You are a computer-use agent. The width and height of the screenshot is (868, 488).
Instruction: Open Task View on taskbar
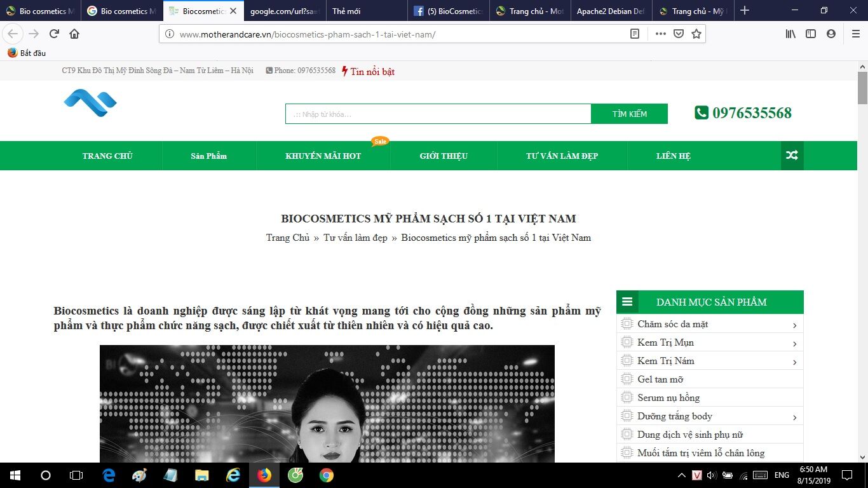pos(76,475)
